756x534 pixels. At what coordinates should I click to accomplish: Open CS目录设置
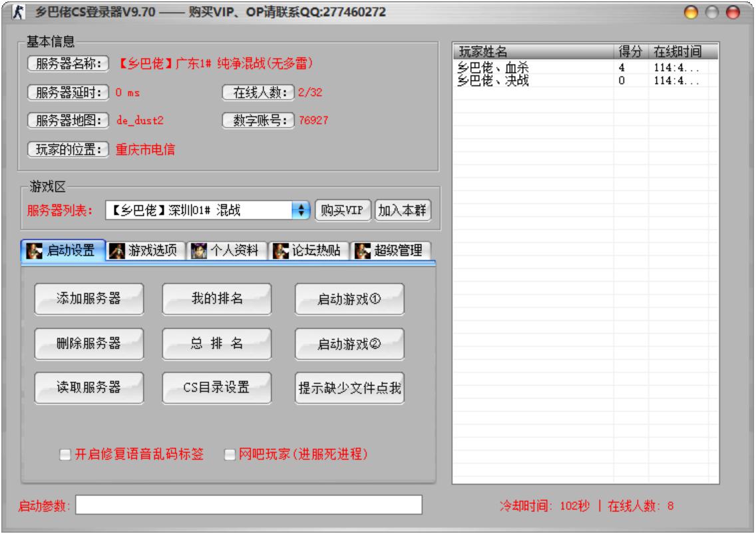click(x=216, y=388)
